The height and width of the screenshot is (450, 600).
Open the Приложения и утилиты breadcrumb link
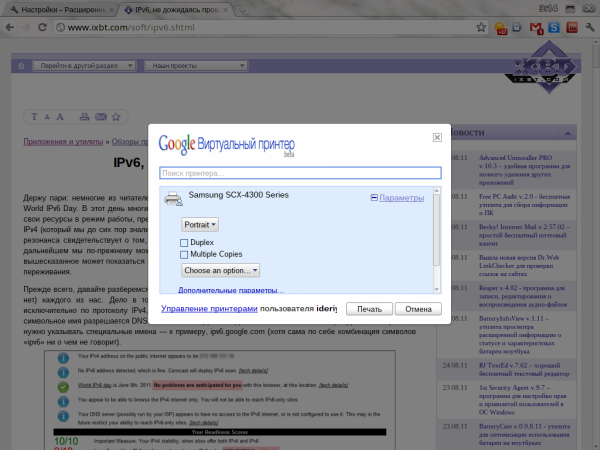[x=63, y=142]
